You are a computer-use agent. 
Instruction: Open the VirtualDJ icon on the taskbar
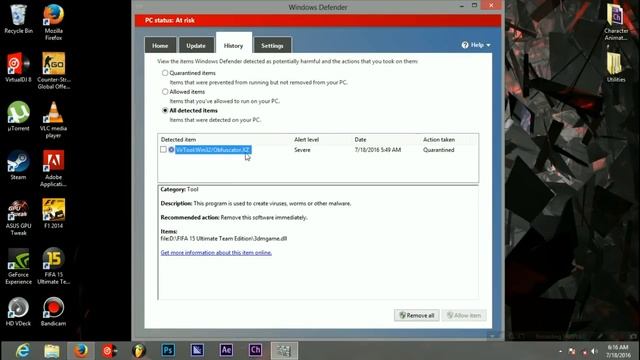point(110,351)
